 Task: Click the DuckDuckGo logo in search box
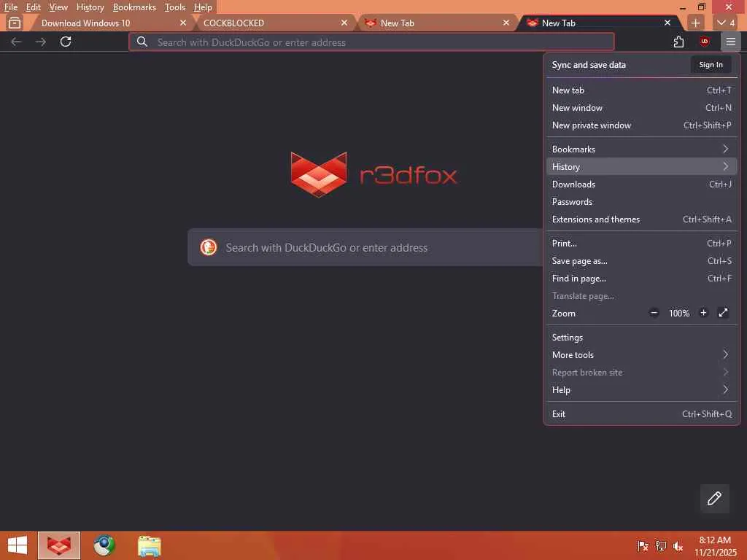[209, 247]
